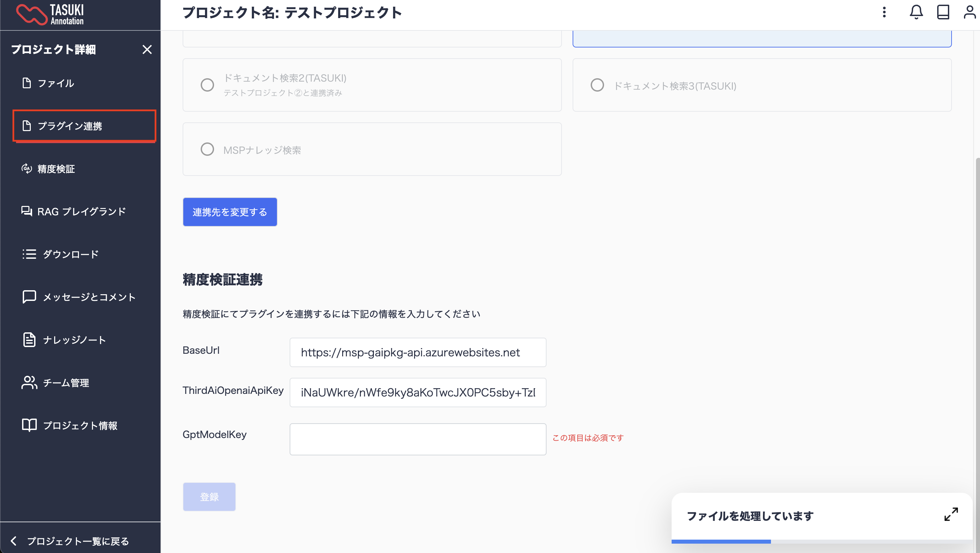This screenshot has width=980, height=553.
Task: Click the notification bell icon
Action: (916, 12)
